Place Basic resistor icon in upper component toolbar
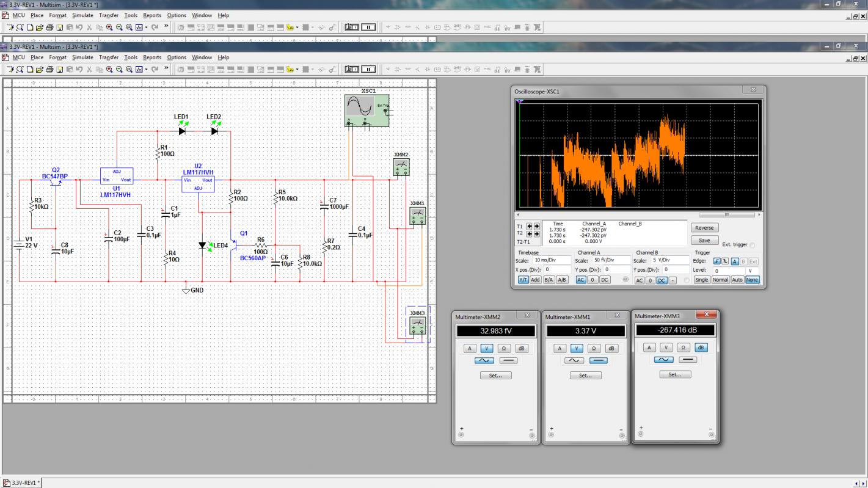The image size is (868, 488). 407,27
